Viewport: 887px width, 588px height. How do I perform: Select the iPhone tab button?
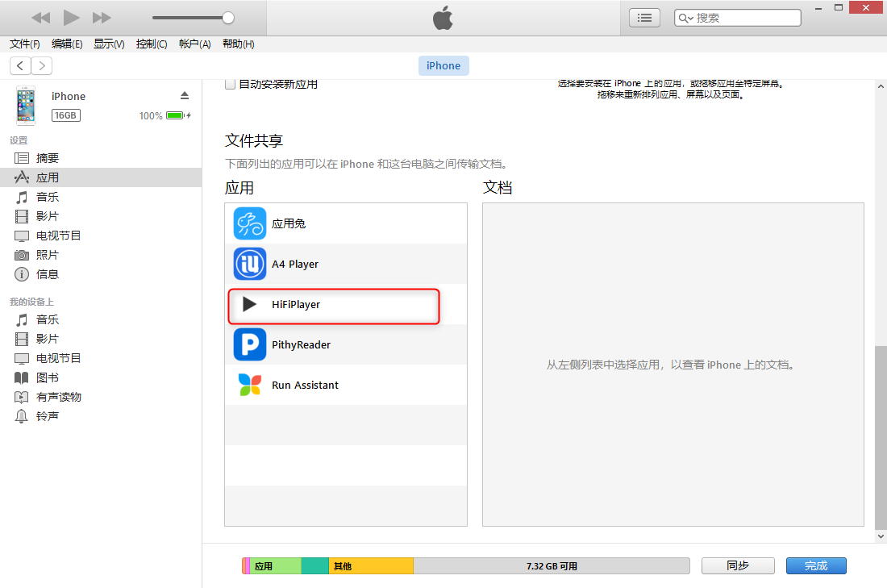tap(443, 65)
